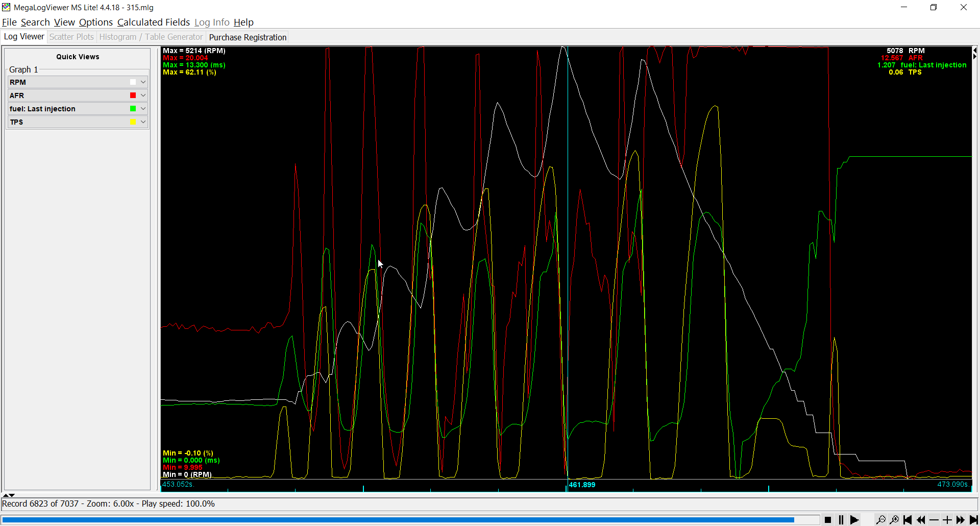This screenshot has width=980, height=526.
Task: Click Max = 13.300 (ms) label
Action: [194, 65]
